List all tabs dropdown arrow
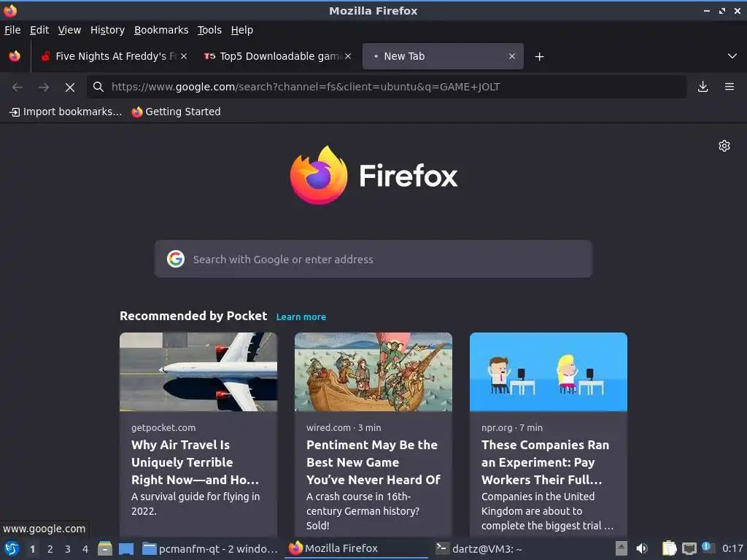The height and width of the screenshot is (560, 747). (x=732, y=56)
